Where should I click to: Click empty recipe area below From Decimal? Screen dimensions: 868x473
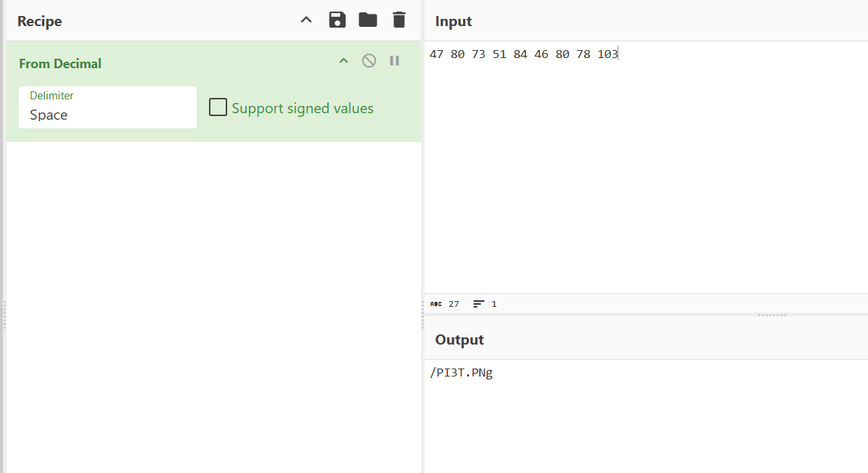(213, 305)
